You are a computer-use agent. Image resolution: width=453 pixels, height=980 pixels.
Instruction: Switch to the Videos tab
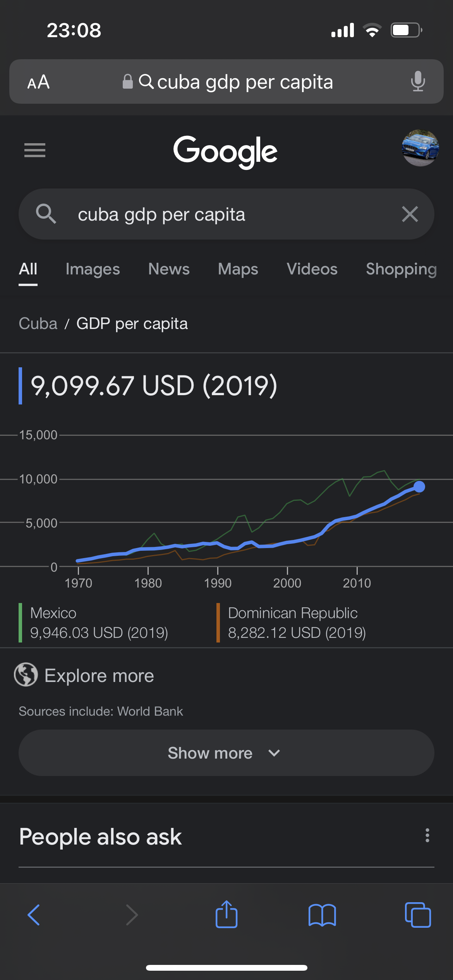coord(312,269)
